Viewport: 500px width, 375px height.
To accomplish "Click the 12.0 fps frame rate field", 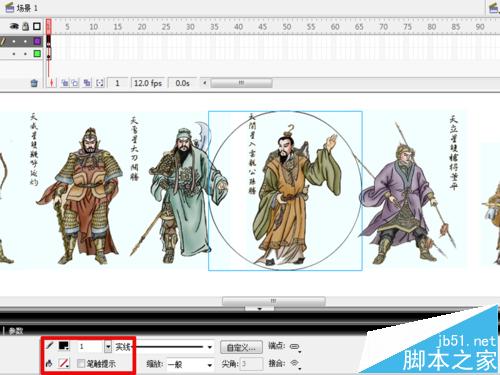I will click(x=148, y=83).
